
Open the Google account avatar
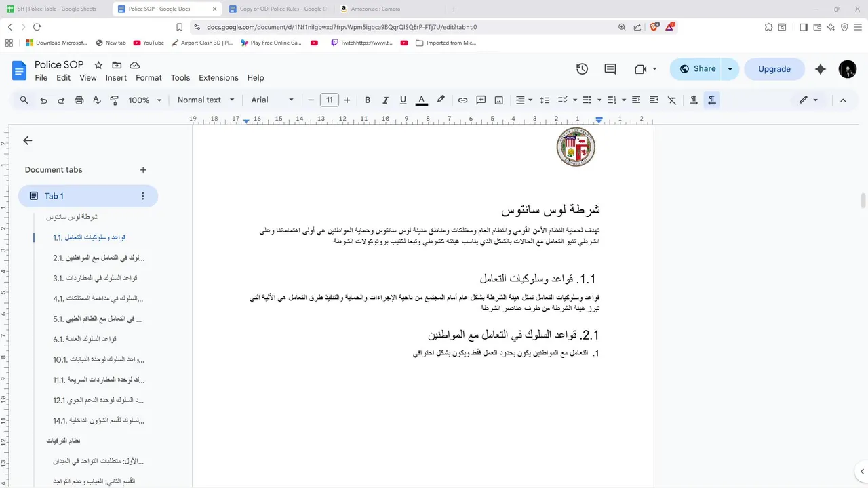tap(848, 69)
